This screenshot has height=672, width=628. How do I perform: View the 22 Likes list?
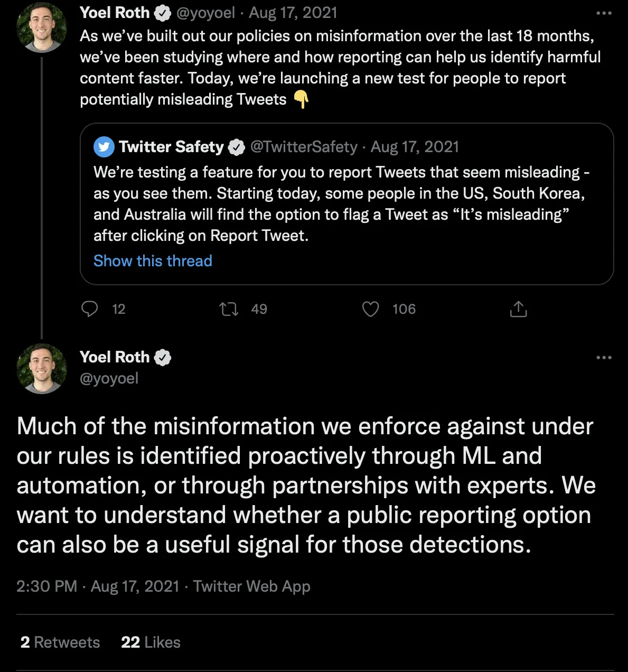coord(151,642)
